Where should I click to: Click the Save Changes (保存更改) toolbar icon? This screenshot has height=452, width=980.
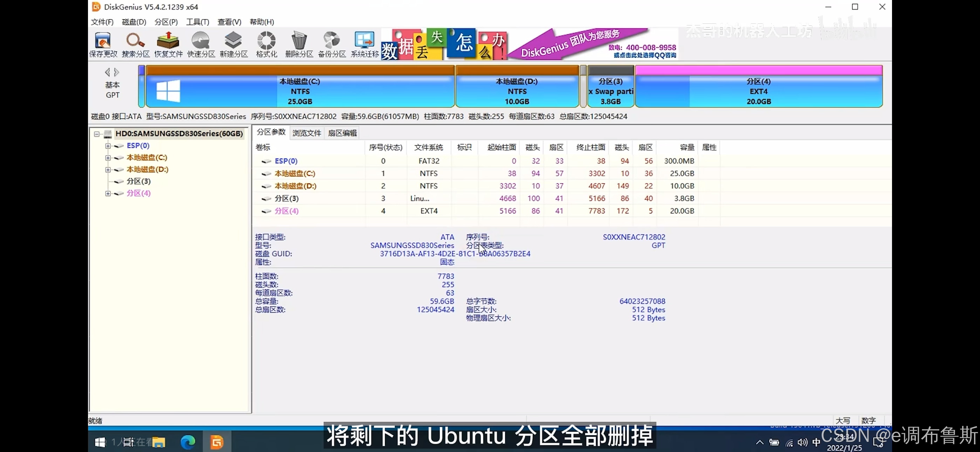103,44
